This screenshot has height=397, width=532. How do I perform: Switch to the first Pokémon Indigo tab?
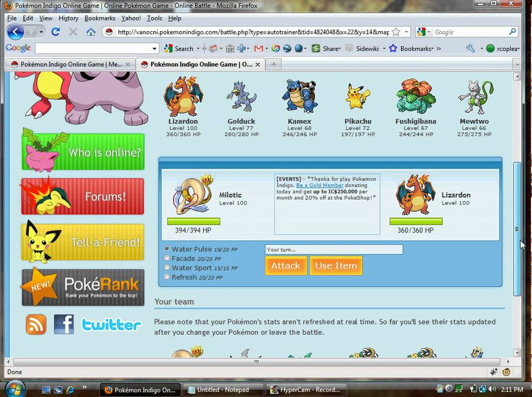click(x=70, y=64)
